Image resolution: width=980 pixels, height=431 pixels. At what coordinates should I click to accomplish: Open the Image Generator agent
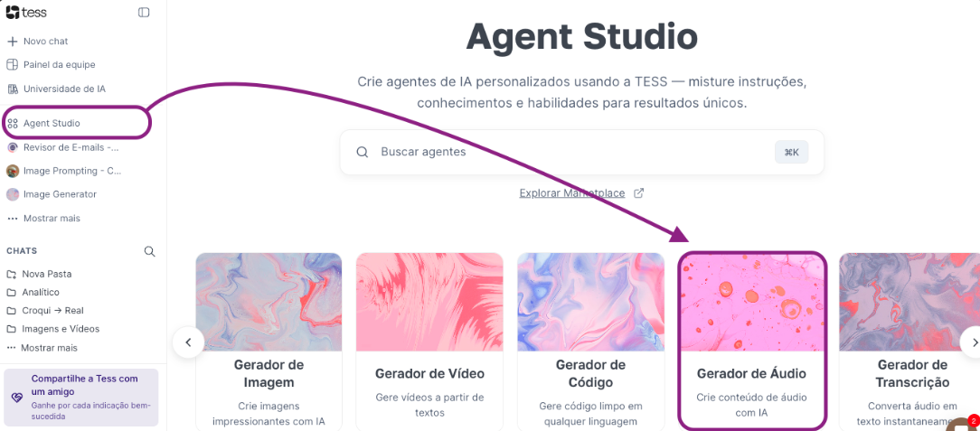52,194
